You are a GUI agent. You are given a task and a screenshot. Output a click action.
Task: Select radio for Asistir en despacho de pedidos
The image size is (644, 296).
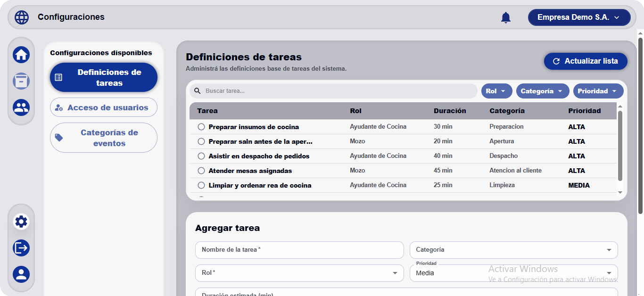(201, 156)
